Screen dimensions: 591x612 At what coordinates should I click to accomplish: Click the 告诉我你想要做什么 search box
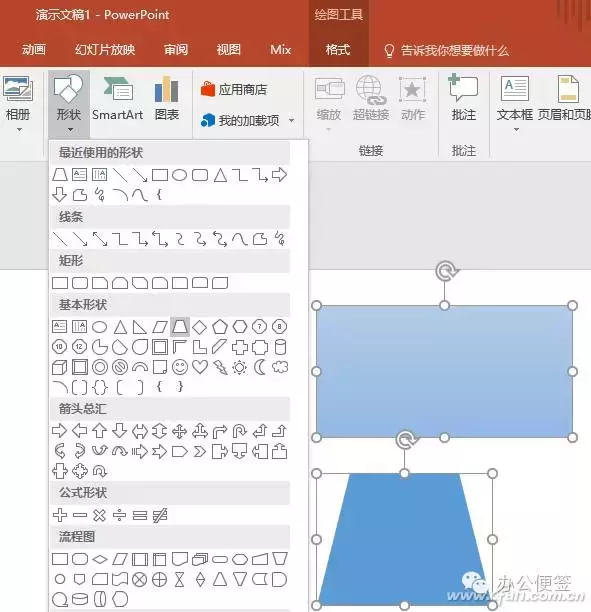tap(447, 50)
